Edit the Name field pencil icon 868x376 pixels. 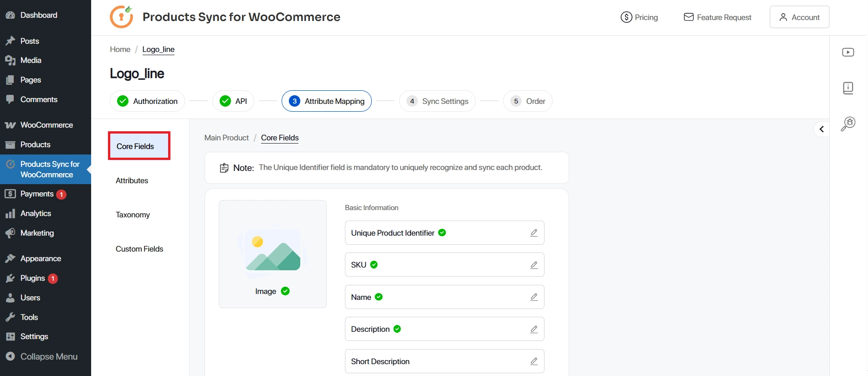534,297
